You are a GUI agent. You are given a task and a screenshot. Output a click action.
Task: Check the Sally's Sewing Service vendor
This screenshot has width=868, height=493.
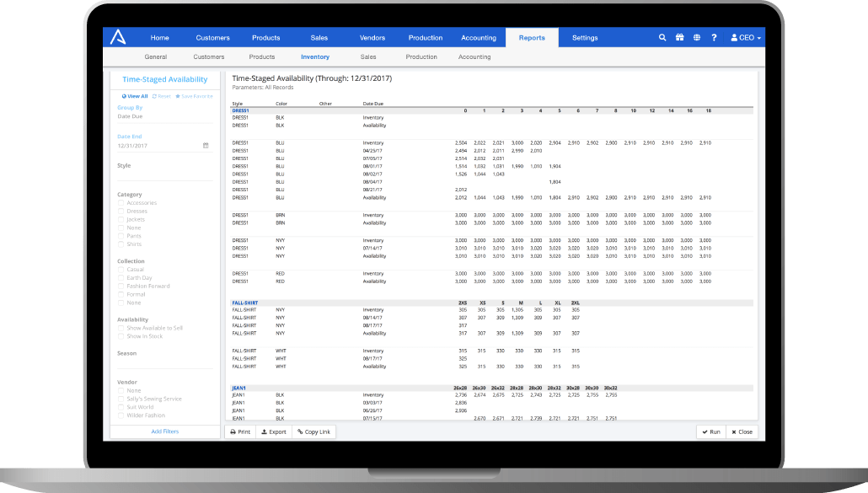coord(119,398)
